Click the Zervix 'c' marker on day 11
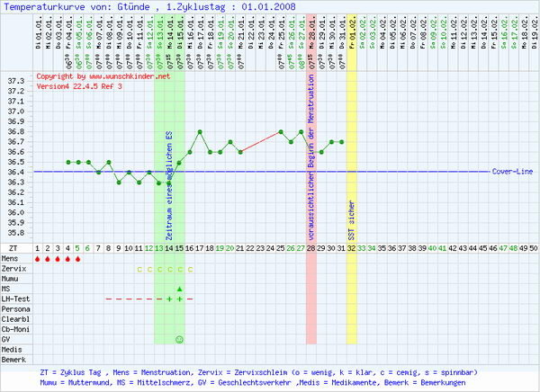The width and height of the screenshot is (540, 392). [x=139, y=269]
